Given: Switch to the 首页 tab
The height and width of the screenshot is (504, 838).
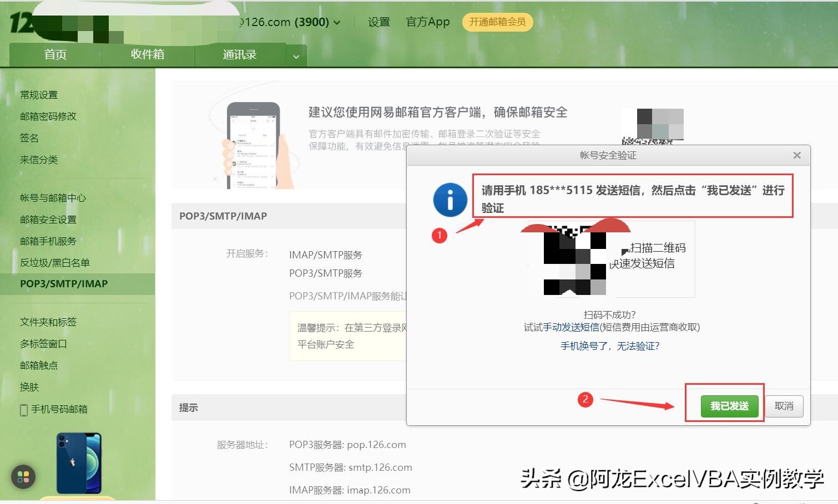Looking at the screenshot, I should pos(55,54).
